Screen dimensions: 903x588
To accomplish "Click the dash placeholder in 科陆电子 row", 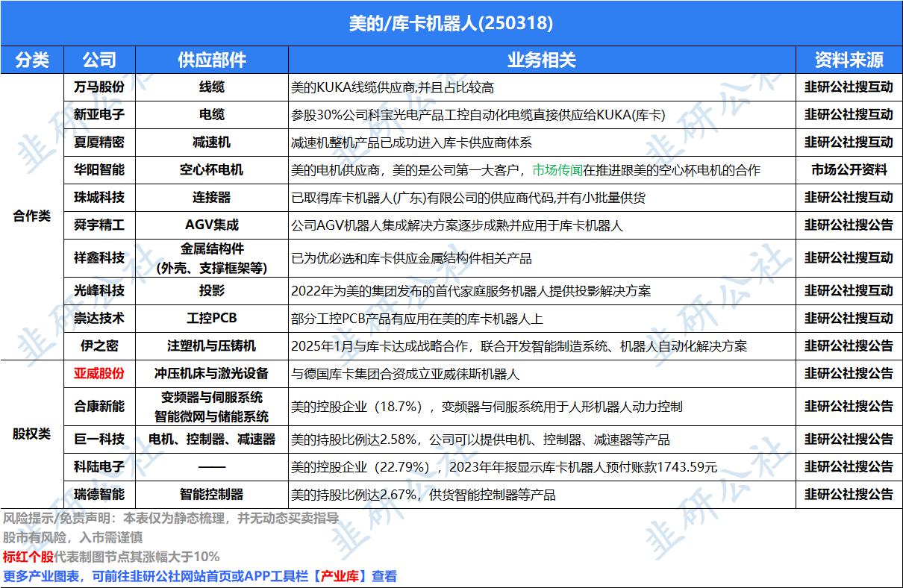I will (212, 466).
